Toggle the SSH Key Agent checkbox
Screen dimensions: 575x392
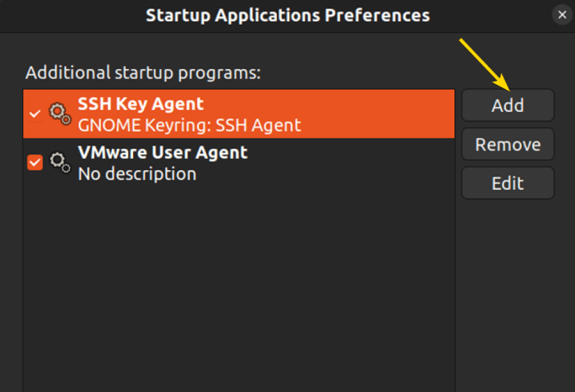click(x=35, y=113)
